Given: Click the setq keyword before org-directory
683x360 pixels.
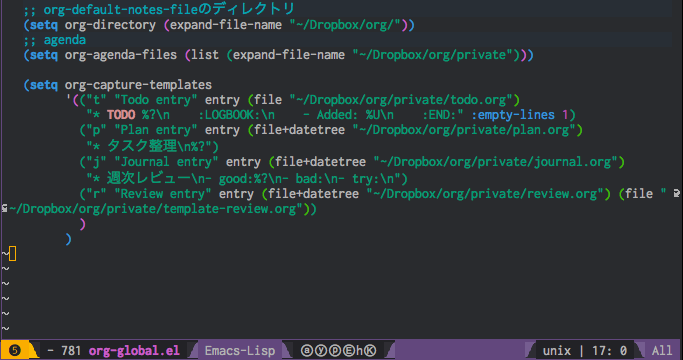Looking at the screenshot, I should point(44,25).
